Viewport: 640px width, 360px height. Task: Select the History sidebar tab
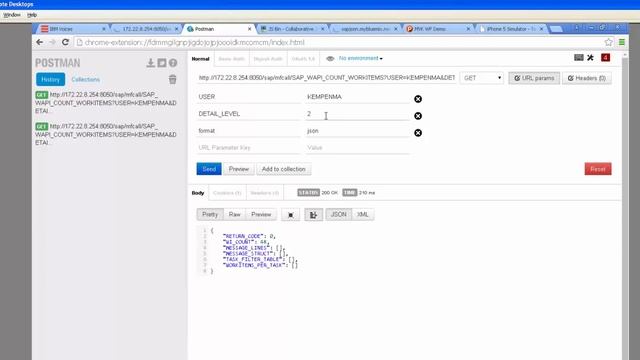coord(51,79)
